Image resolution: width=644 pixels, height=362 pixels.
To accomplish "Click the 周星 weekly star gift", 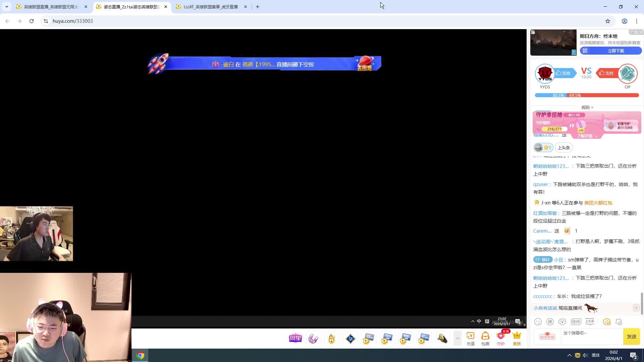I will click(x=295, y=339).
